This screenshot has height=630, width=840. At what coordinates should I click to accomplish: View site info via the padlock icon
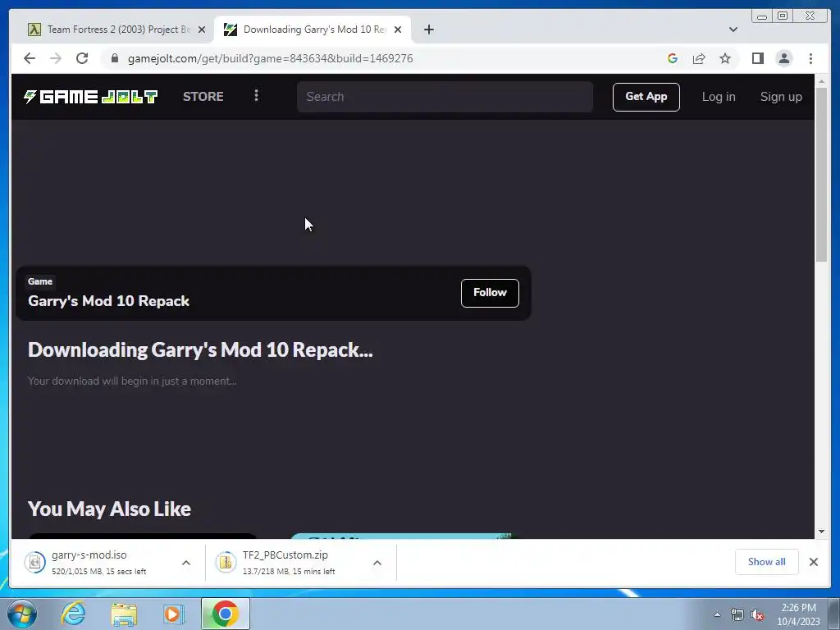pyautogui.click(x=114, y=58)
